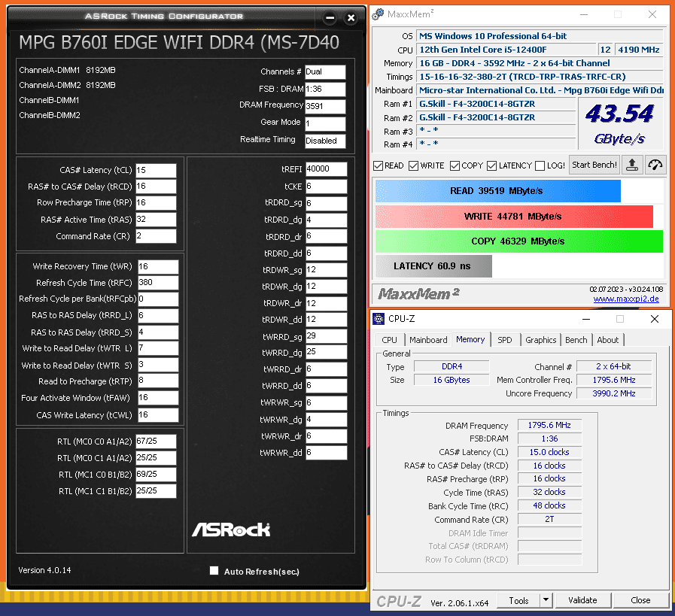This screenshot has height=616, width=675.
Task: Click the tWRWR_dg value field
Action: 327,420
